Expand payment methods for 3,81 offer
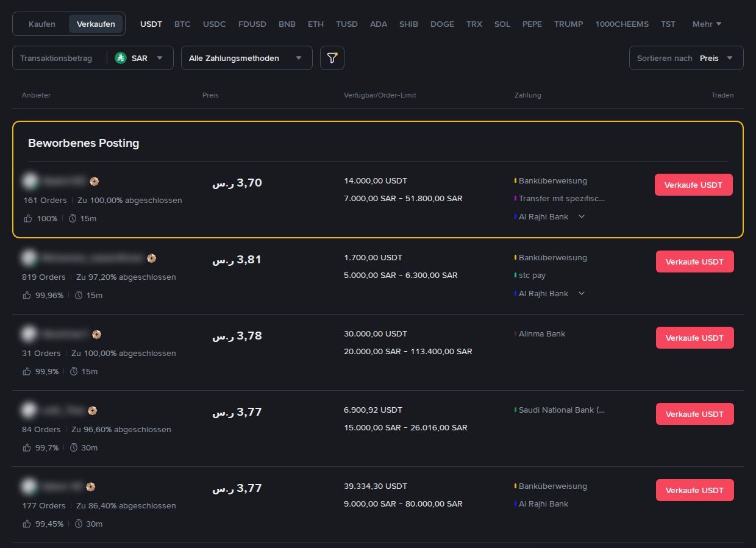This screenshot has height=548, width=756. [x=582, y=293]
